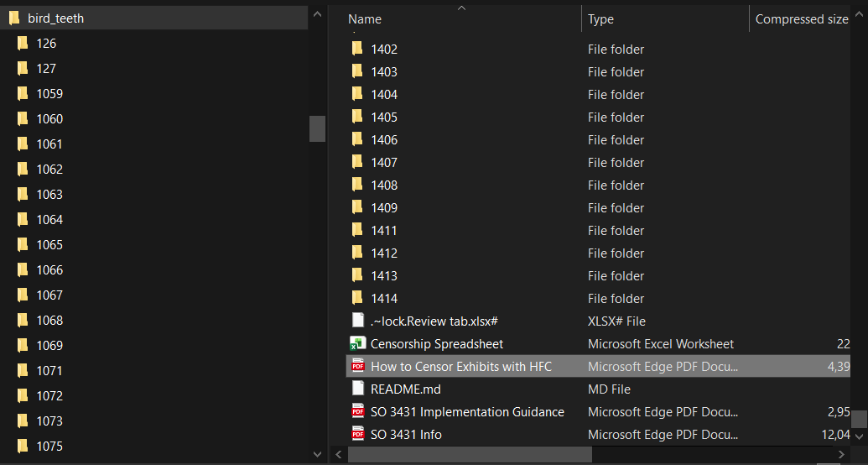Select folder 127 in navigation tree

coord(46,69)
